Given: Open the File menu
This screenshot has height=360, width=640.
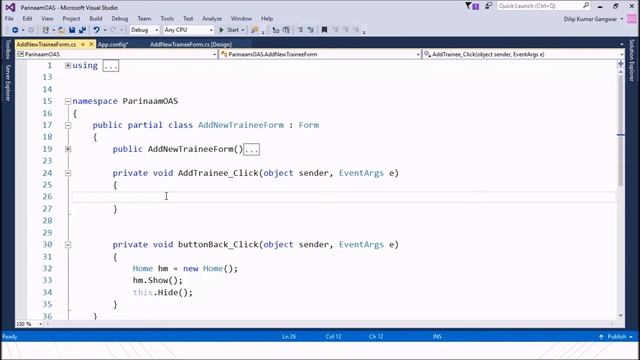Looking at the screenshot, I should 9,19.
